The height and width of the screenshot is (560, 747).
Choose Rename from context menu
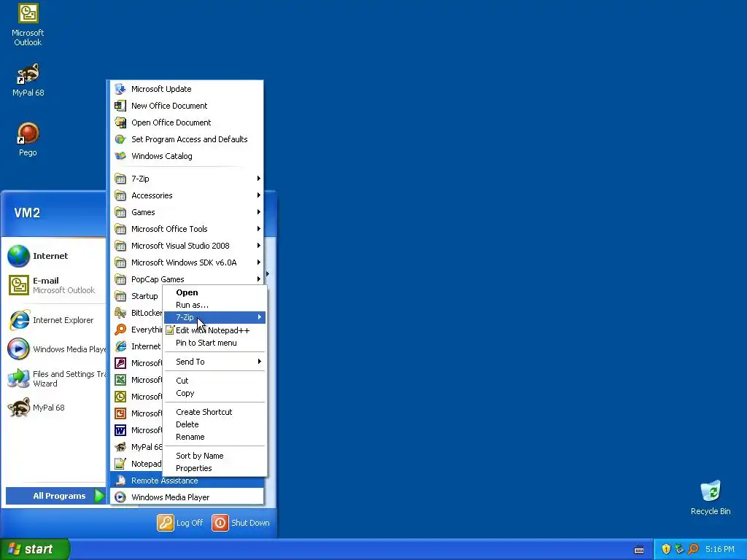pyautogui.click(x=215, y=437)
